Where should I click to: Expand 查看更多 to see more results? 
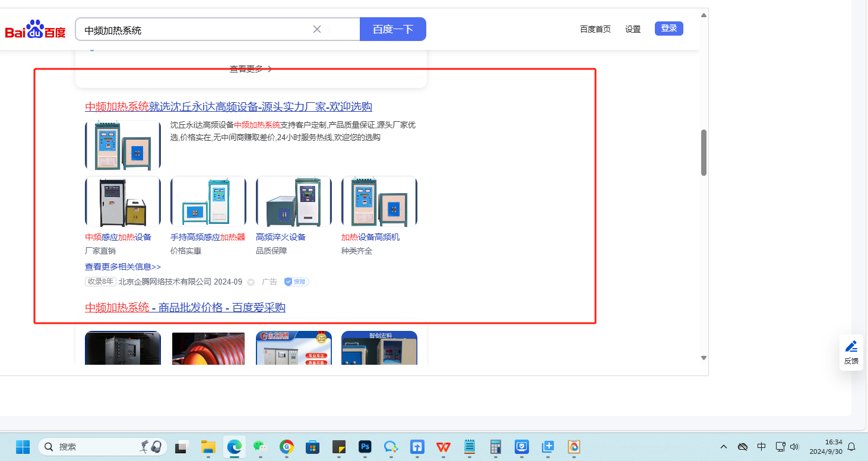[x=251, y=69]
